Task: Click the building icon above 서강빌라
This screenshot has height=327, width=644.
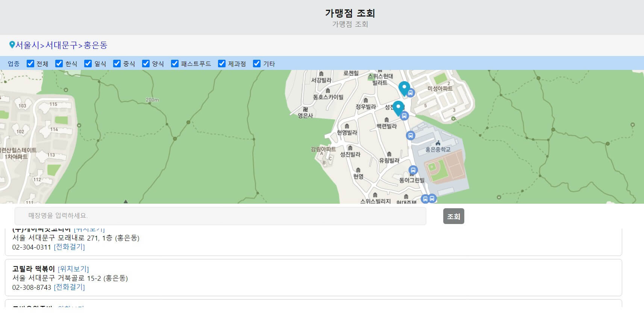Action: tap(321, 74)
